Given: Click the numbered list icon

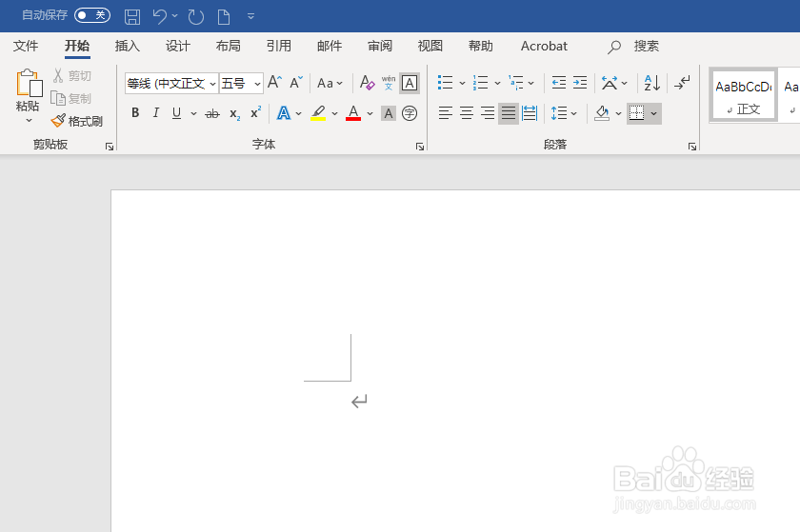Looking at the screenshot, I should pos(481,83).
